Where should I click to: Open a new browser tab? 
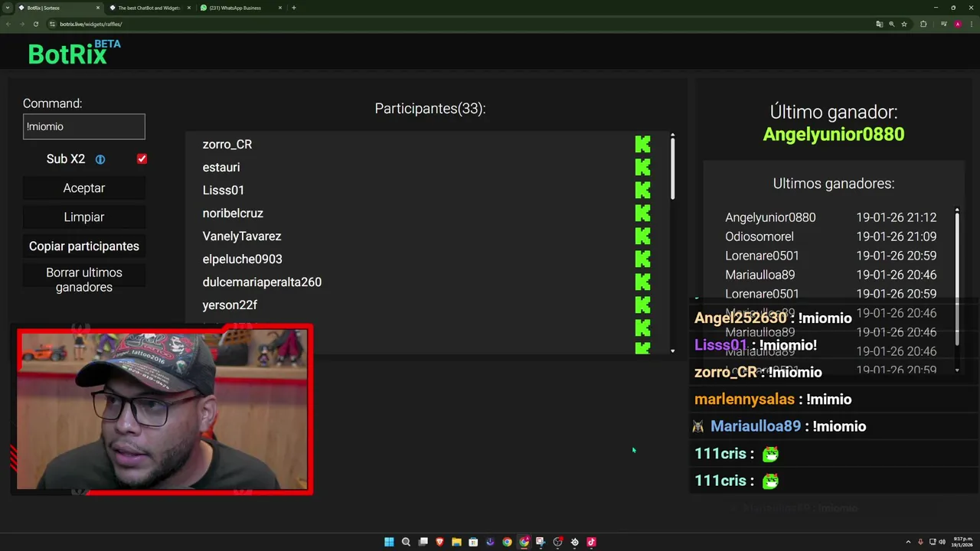pyautogui.click(x=294, y=8)
